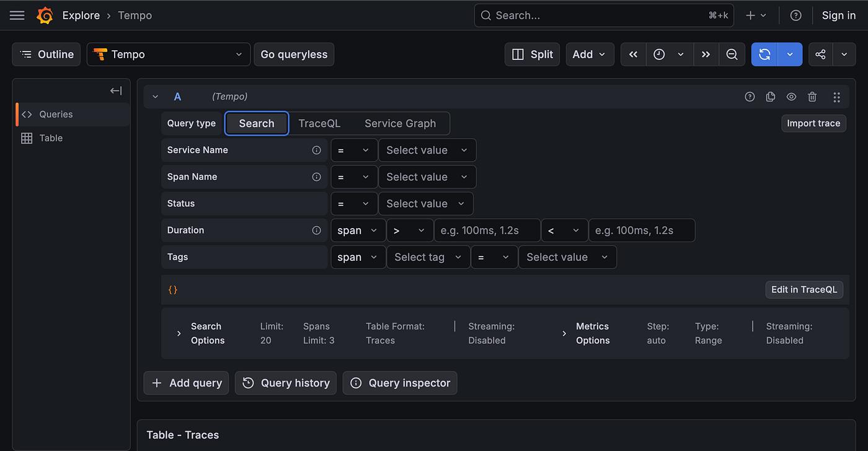Collapse the left outline panel
This screenshot has width=868, height=451.
[x=116, y=91]
